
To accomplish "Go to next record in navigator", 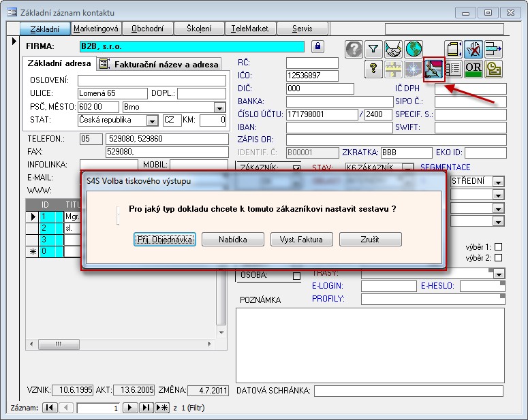I will (130, 408).
